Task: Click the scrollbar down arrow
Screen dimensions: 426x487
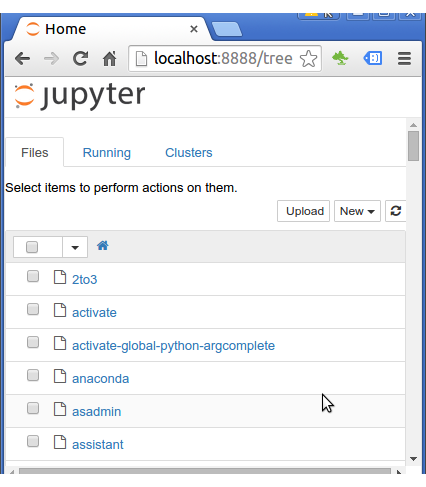Action: pos(413,459)
